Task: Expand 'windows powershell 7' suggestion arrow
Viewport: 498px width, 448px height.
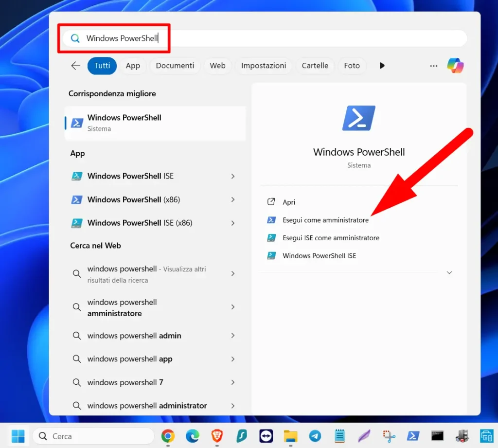Action: [x=233, y=382]
